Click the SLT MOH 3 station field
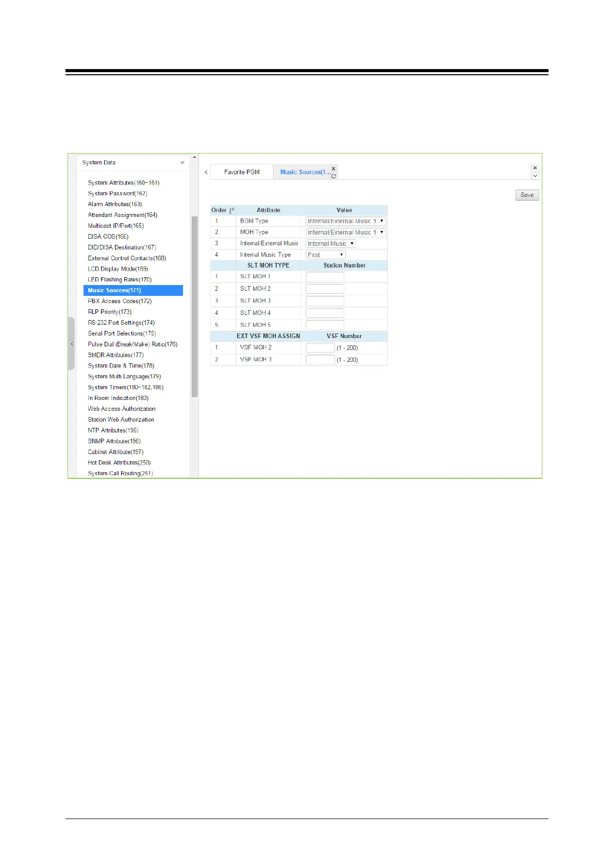614x868 pixels. [x=325, y=301]
